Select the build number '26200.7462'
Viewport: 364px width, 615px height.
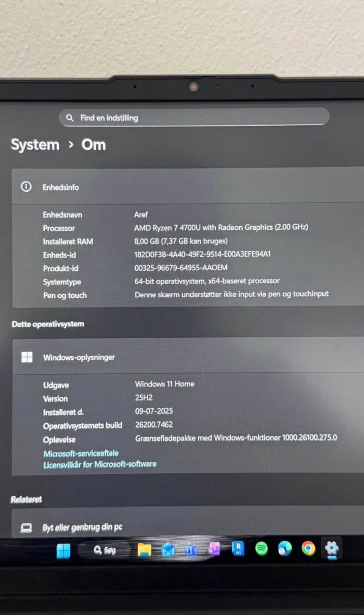[x=154, y=424]
